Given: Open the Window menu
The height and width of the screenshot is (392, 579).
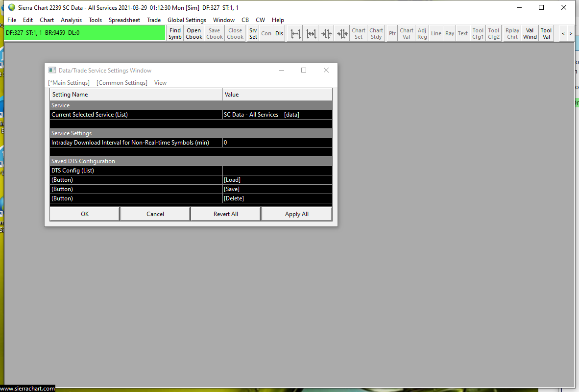Looking at the screenshot, I should tap(224, 20).
